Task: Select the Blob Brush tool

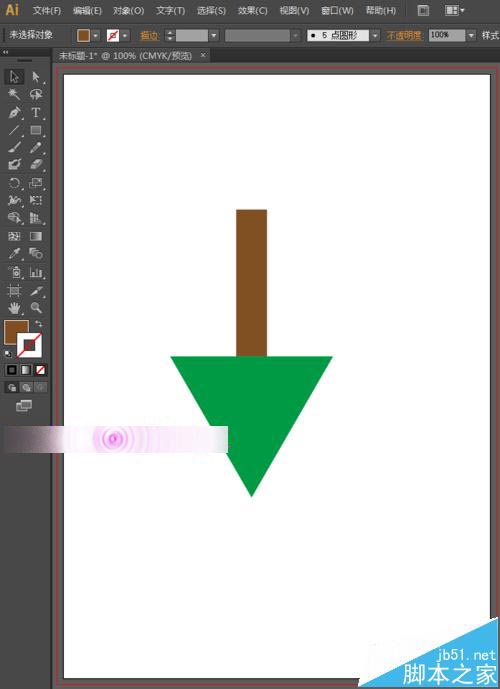Action: coord(14,165)
